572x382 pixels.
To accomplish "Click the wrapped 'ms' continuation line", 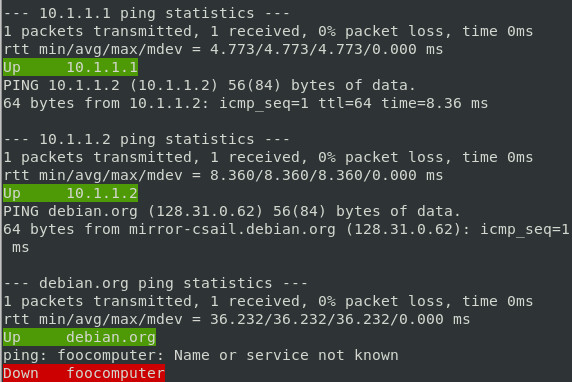I will (20, 248).
